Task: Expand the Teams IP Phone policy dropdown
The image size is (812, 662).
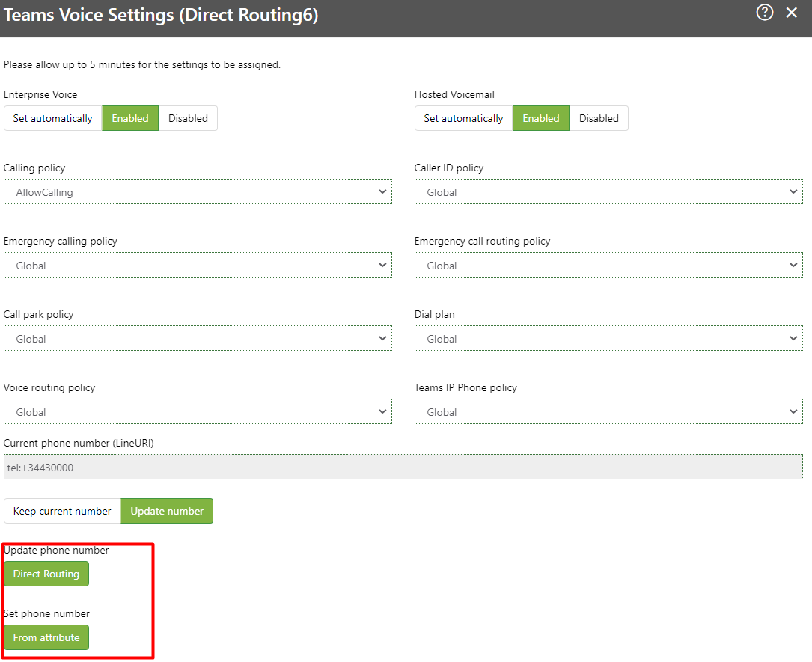Action: pos(608,412)
